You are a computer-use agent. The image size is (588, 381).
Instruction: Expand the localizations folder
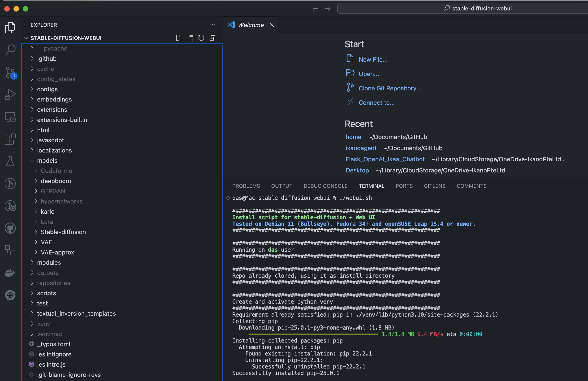click(54, 150)
